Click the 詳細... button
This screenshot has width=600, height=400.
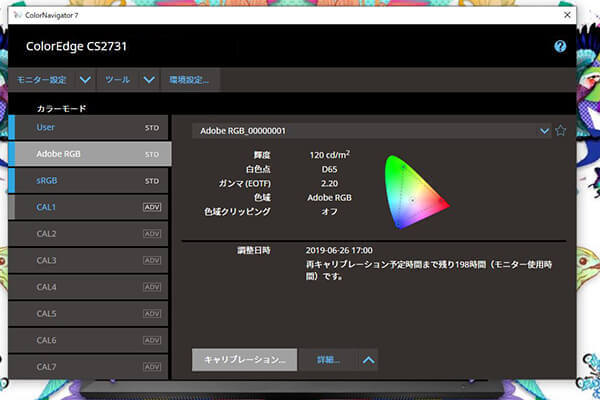click(x=328, y=360)
